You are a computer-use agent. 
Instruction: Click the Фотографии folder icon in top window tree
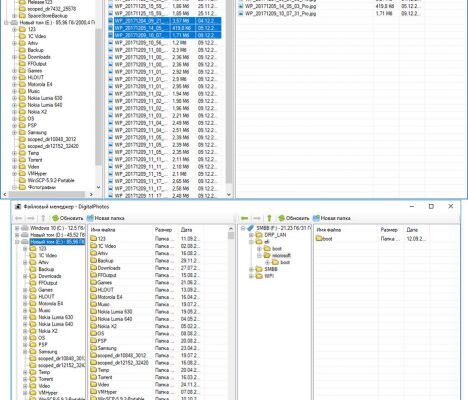pos(22,187)
